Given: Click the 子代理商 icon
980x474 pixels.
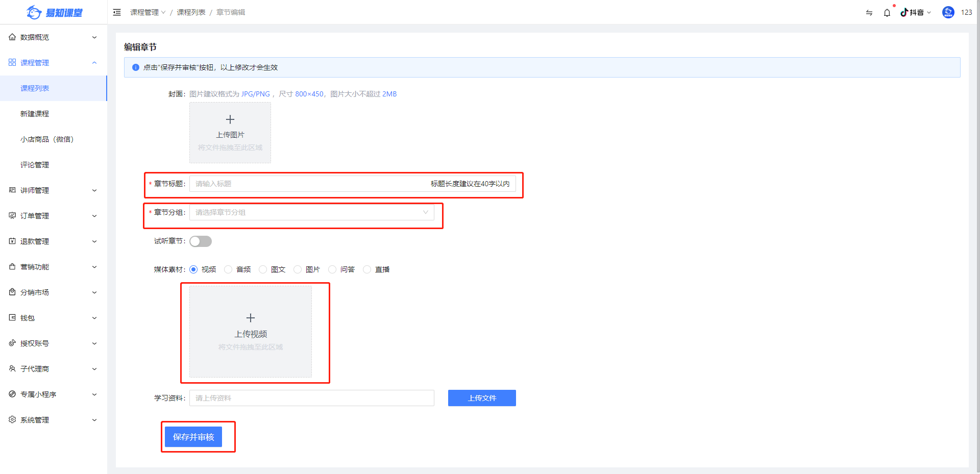Looking at the screenshot, I should 12,369.
